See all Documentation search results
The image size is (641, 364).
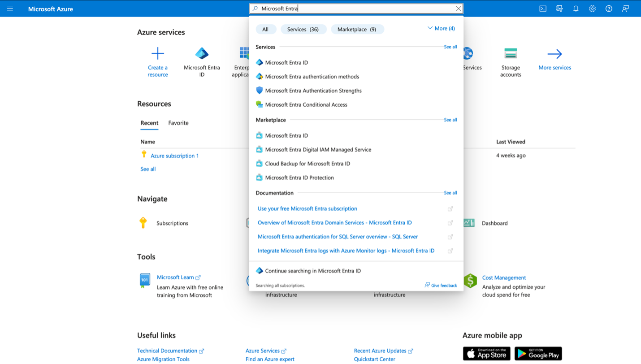coord(450,193)
